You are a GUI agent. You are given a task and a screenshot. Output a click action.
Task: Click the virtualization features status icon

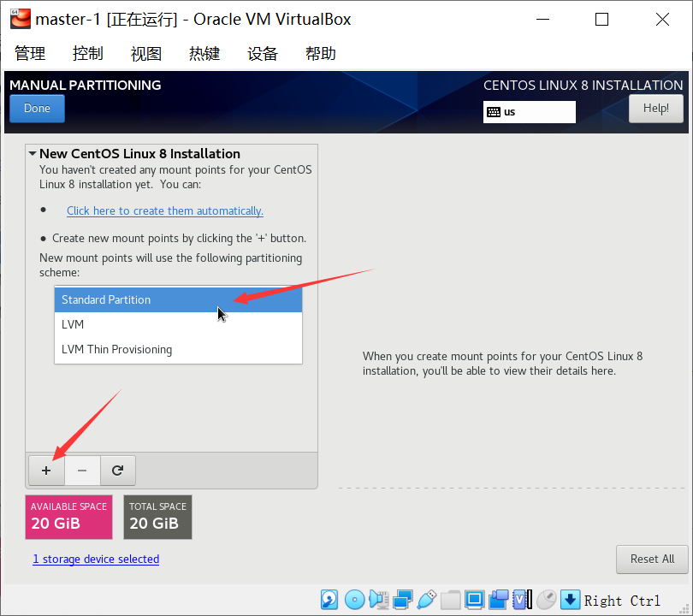(523, 600)
